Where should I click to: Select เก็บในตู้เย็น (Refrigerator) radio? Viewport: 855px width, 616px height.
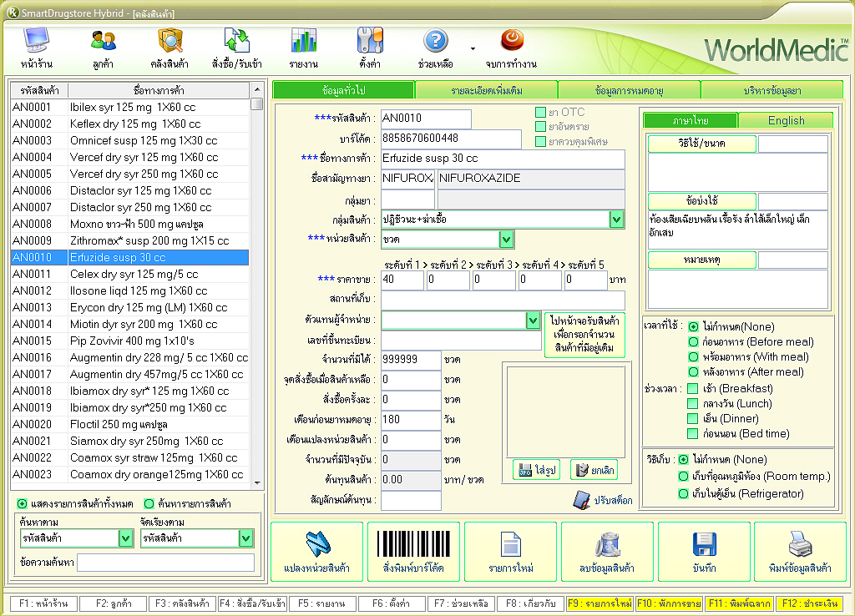pyautogui.click(x=683, y=494)
